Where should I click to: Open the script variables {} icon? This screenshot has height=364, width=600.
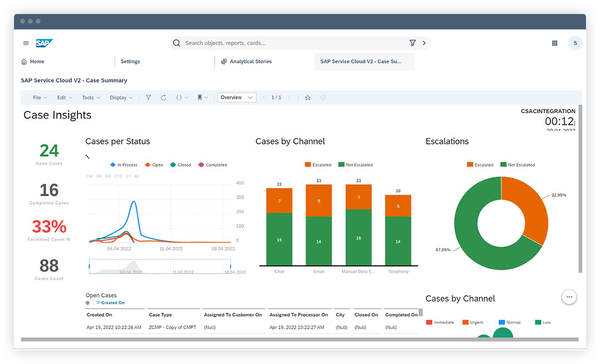(x=180, y=97)
